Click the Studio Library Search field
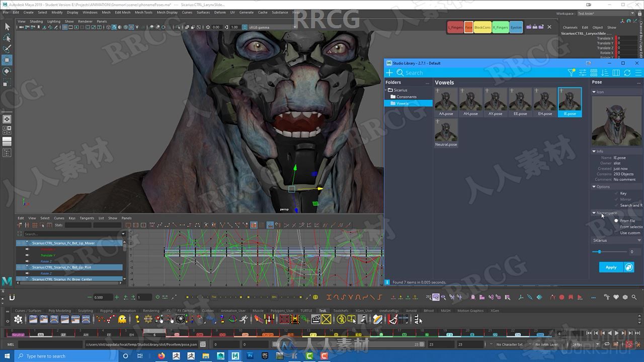This screenshot has width=644, height=362. [x=483, y=73]
